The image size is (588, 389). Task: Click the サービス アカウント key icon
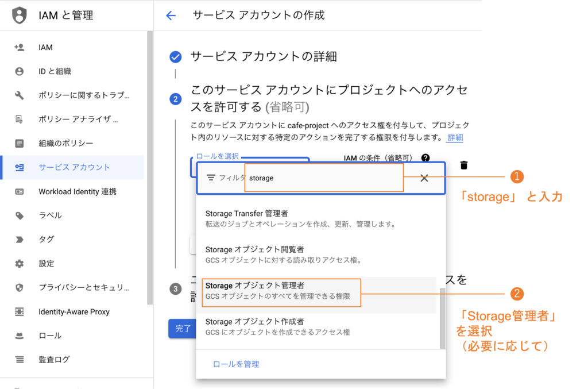coord(19,167)
